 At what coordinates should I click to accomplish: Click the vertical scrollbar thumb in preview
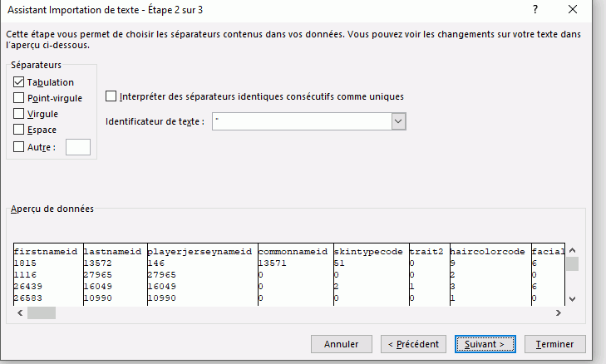(572, 264)
